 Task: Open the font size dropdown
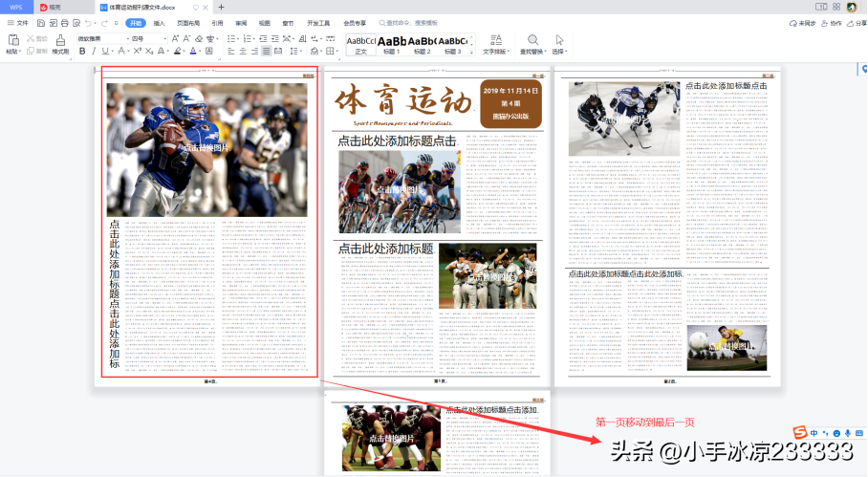point(165,39)
